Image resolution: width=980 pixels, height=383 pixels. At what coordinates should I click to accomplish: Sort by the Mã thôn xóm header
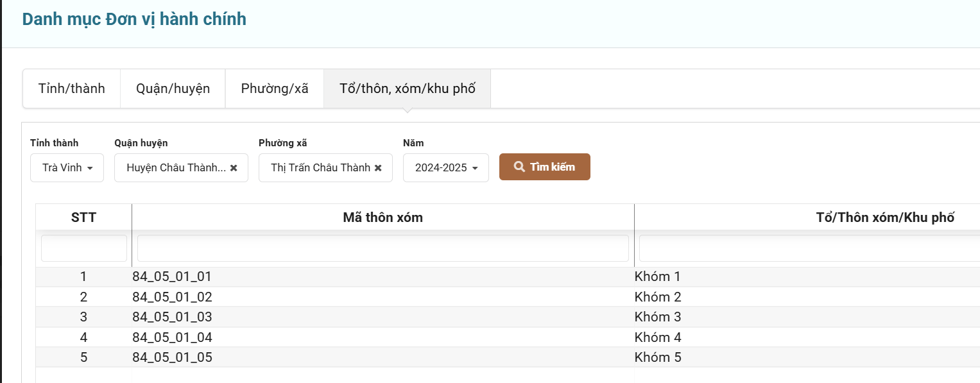click(383, 217)
